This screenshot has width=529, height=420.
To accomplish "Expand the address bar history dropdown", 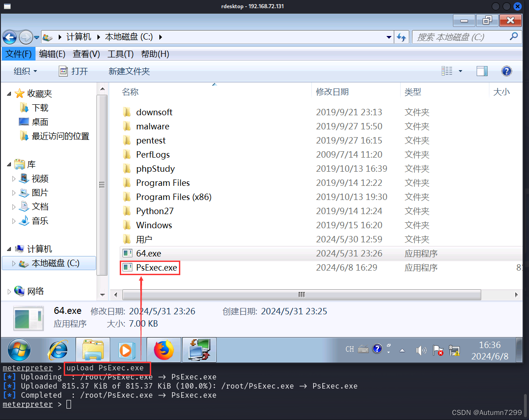I will [389, 37].
